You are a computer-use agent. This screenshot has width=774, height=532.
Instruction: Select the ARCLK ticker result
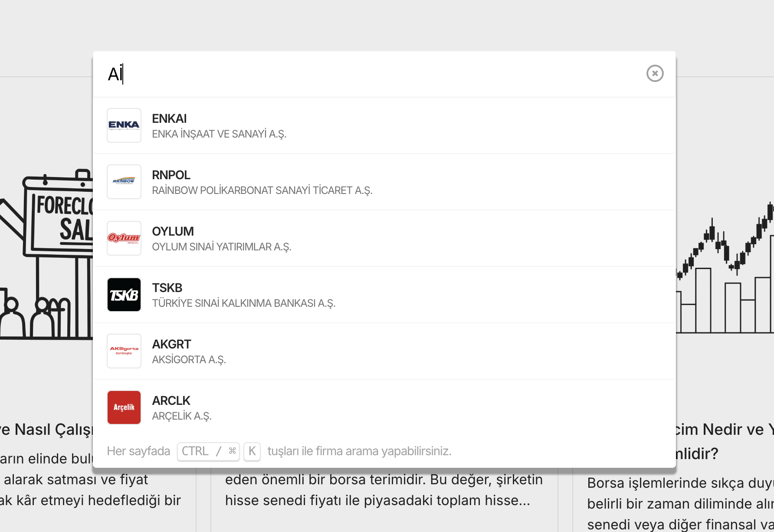tap(171, 401)
